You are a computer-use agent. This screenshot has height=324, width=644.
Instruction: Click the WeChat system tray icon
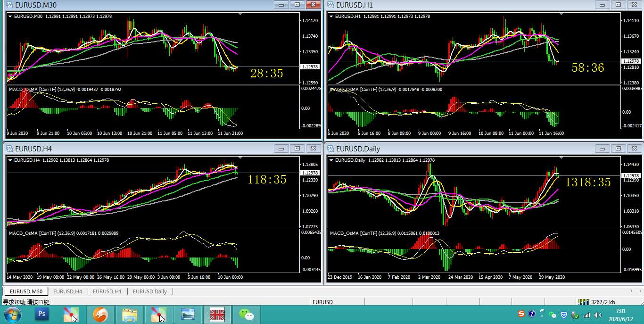553,315
